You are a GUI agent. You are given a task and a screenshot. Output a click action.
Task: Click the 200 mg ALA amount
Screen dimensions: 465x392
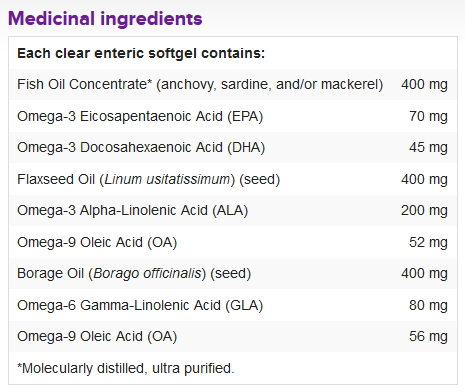(x=424, y=210)
